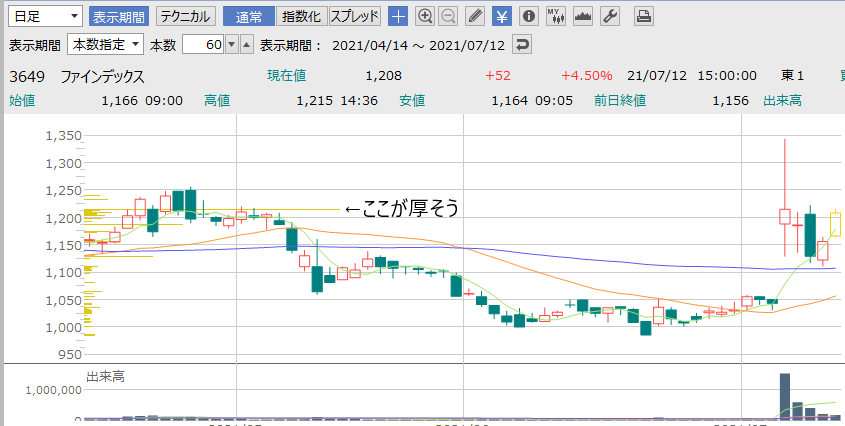Select the pencil drawing tool

(x=474, y=16)
